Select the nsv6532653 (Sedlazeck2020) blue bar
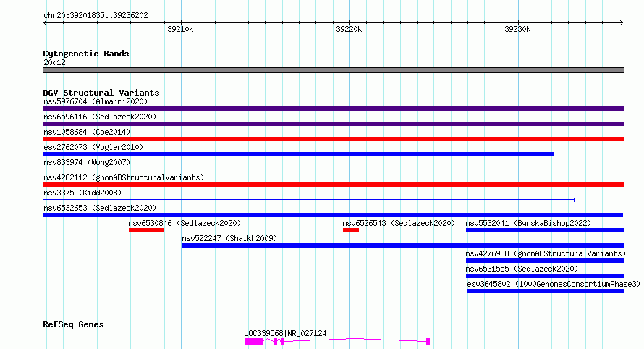 click(333, 215)
